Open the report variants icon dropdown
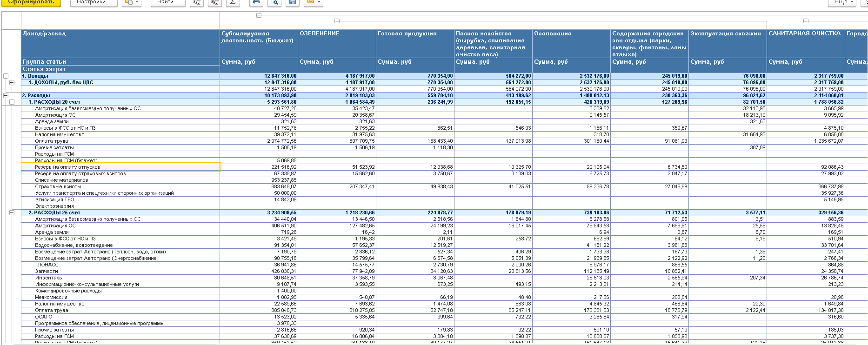868x345 pixels. 131,2
